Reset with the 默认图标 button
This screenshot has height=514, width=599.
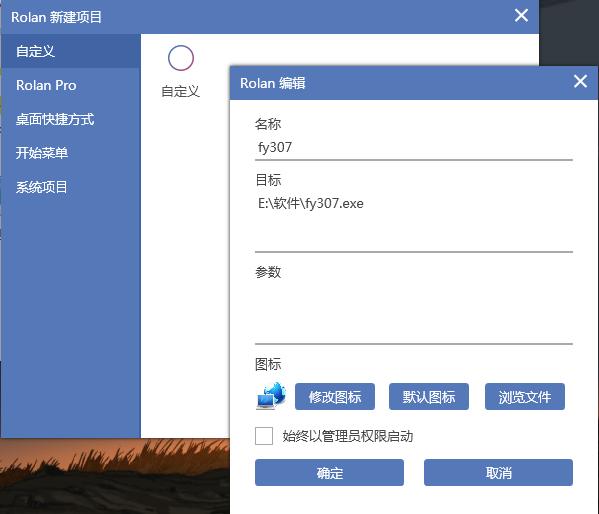[x=429, y=397]
